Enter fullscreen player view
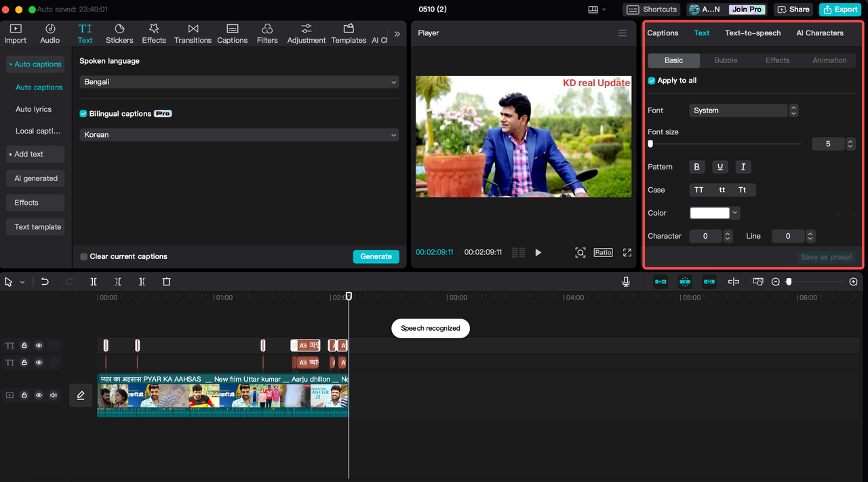The width and height of the screenshot is (868, 482). [627, 252]
